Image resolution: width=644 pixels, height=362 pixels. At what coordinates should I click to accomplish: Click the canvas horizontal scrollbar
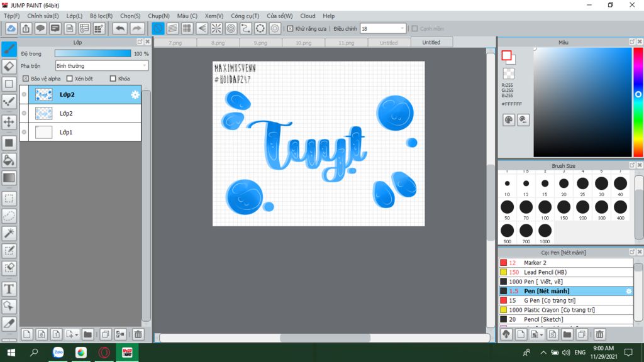coord(325,337)
